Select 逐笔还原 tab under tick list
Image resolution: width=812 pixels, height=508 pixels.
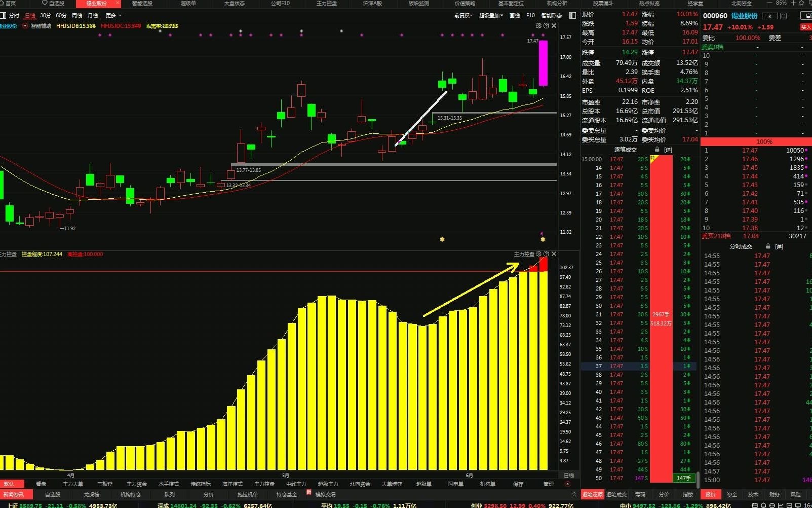[x=593, y=494]
